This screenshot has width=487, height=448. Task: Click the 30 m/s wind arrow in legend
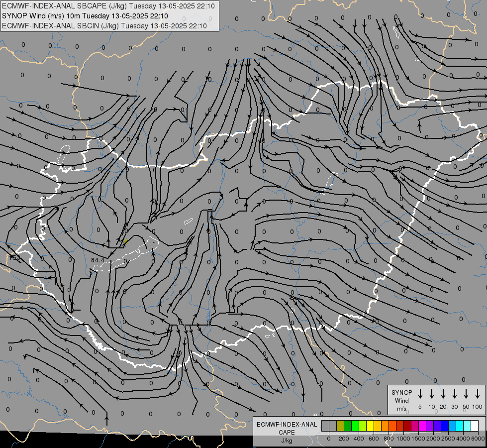tap(454, 393)
